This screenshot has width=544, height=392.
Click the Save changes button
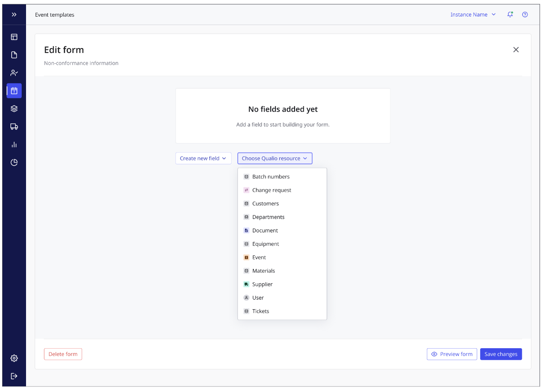501,354
